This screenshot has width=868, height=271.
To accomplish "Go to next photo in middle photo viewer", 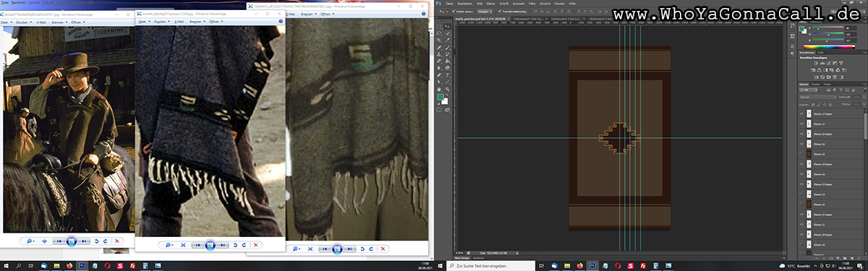I will click(224, 245).
